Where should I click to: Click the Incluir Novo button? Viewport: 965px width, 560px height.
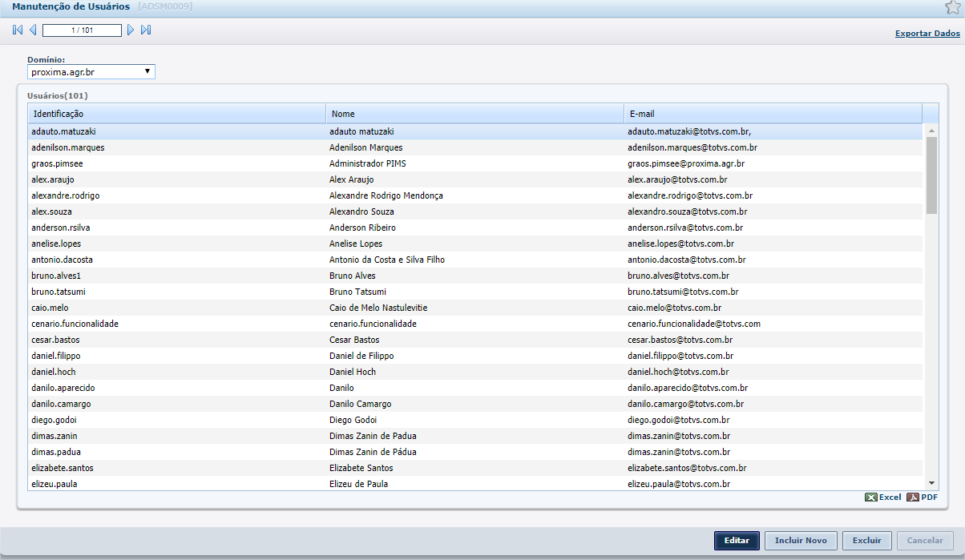tap(801, 541)
